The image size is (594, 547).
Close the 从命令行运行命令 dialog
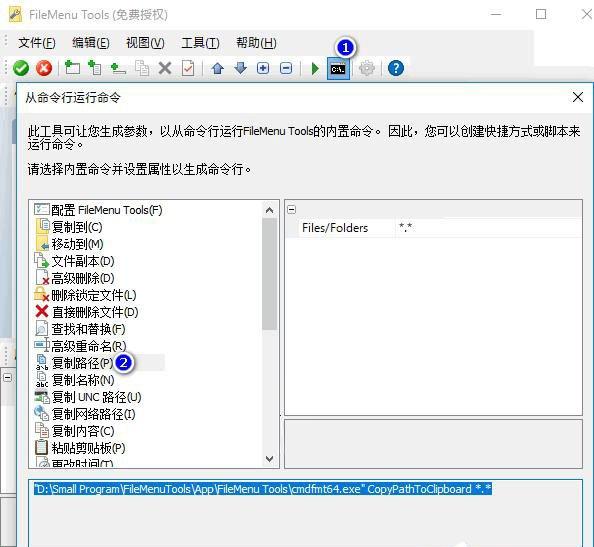pyautogui.click(x=578, y=97)
